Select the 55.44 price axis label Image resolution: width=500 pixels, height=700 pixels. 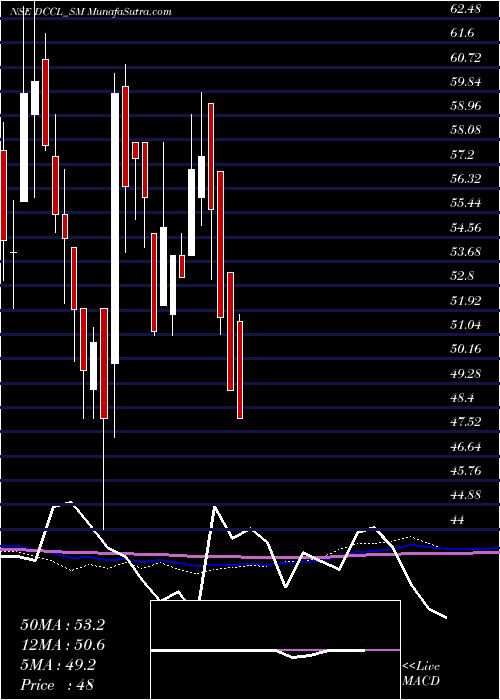(x=466, y=203)
